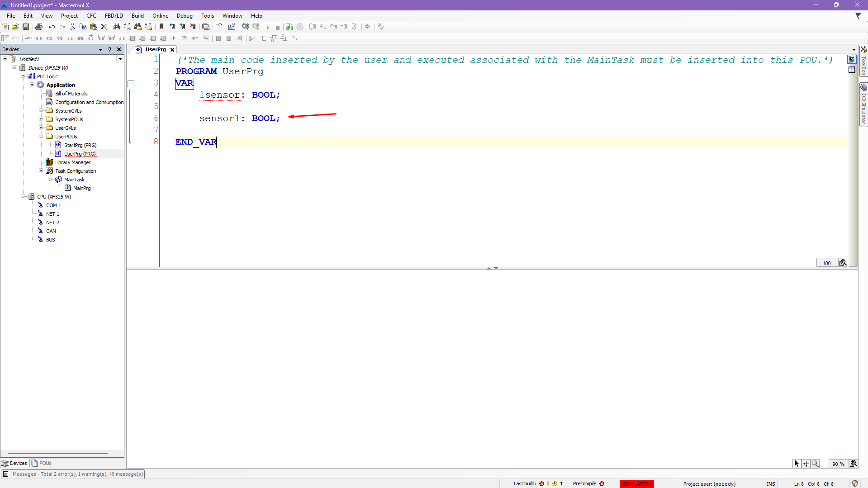868x488 pixels.
Task: Click the 90 % zoom level field
Action: tap(838, 464)
